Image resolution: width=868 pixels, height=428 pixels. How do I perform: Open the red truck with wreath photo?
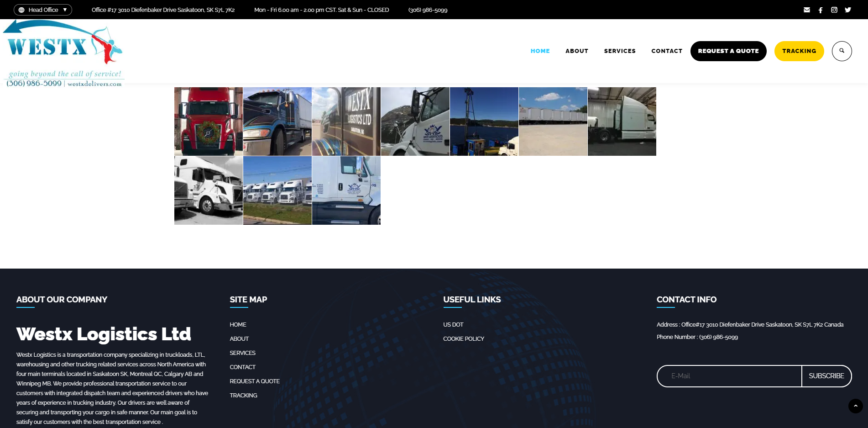209,122
